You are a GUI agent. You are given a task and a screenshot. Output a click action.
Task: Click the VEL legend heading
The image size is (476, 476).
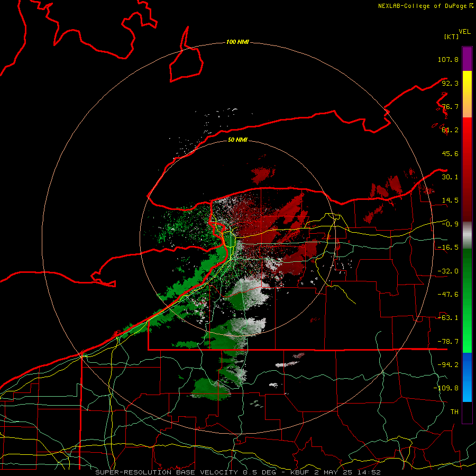point(464,32)
